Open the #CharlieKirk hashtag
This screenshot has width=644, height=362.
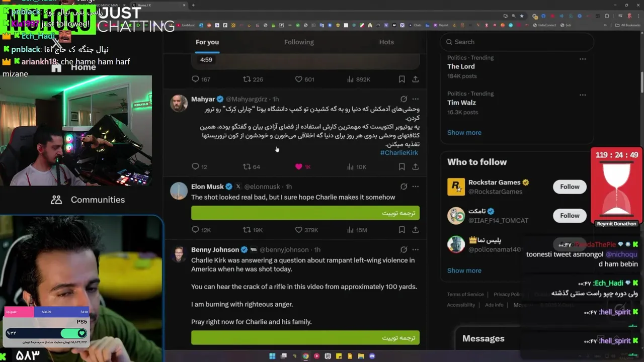[x=399, y=152]
